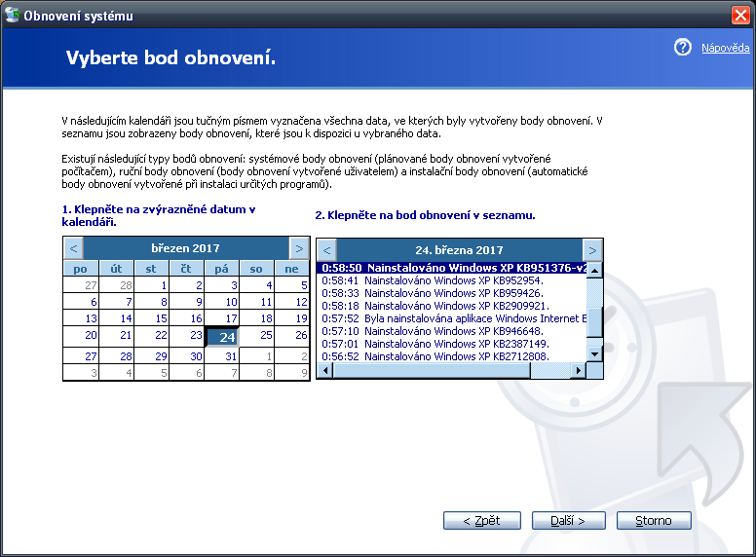Pick March 31 in the calendar
The image size is (756, 557).
pyautogui.click(x=222, y=356)
